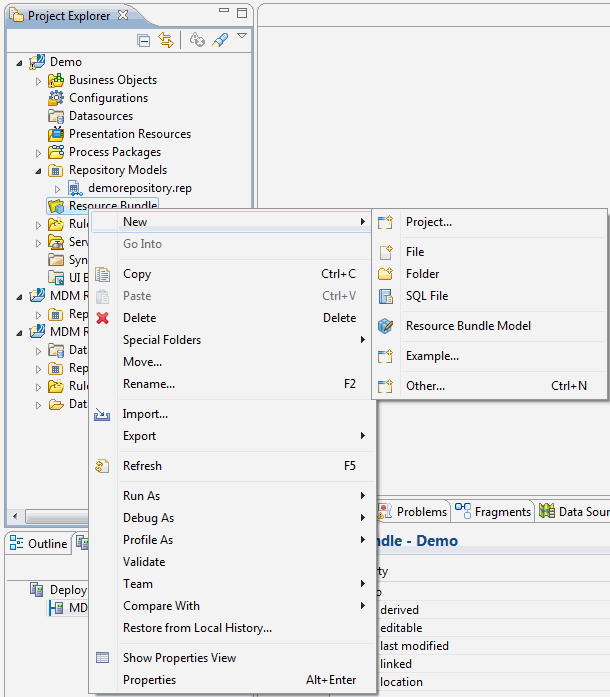Screen dimensions: 610x697
Task: Choose Properties from context menu
Action: tap(231, 680)
